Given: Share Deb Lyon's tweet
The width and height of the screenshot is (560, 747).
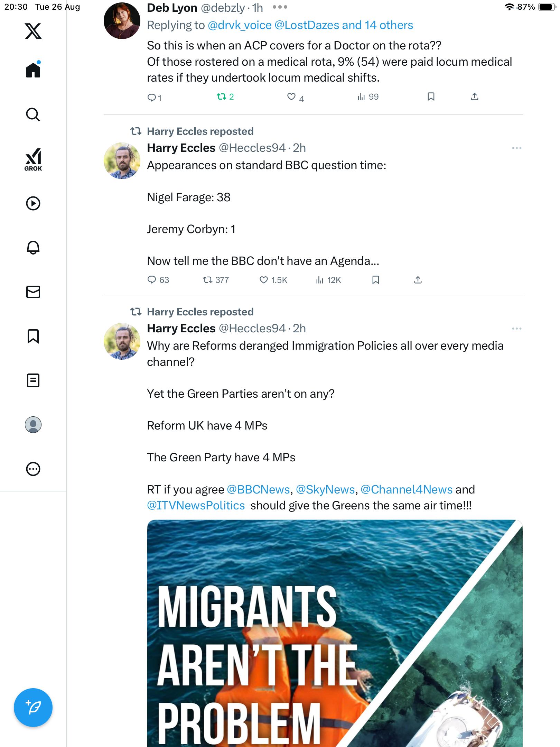Looking at the screenshot, I should coord(475,97).
